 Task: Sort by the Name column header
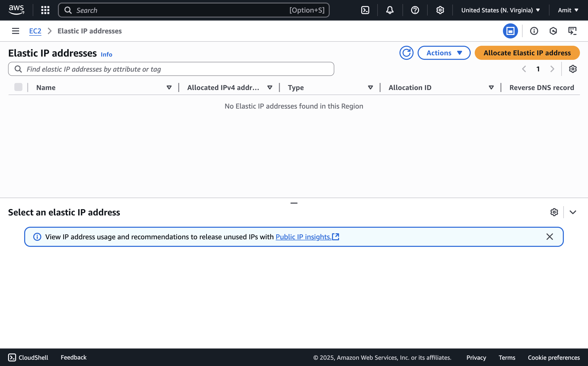[x=46, y=87]
